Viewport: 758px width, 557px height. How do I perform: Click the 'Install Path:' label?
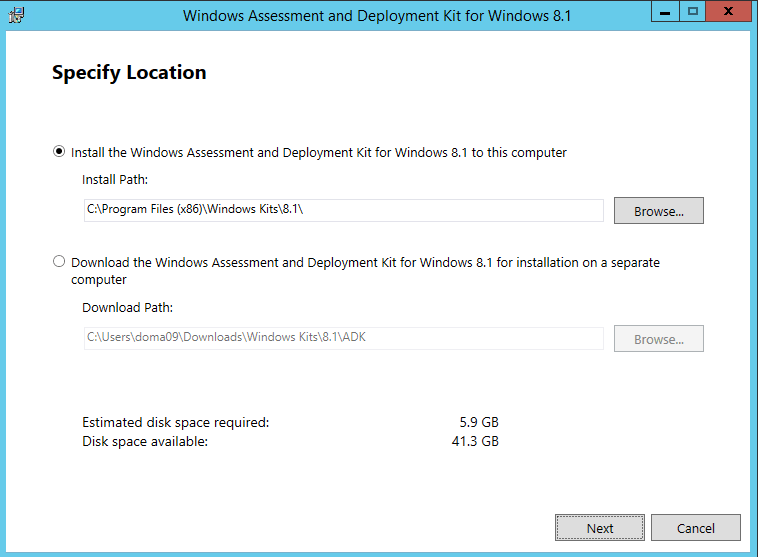click(x=115, y=179)
